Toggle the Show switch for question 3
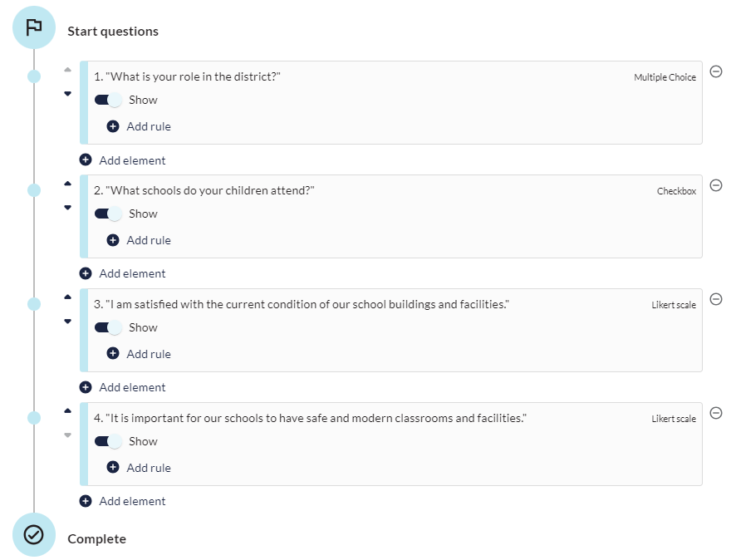 pos(108,327)
